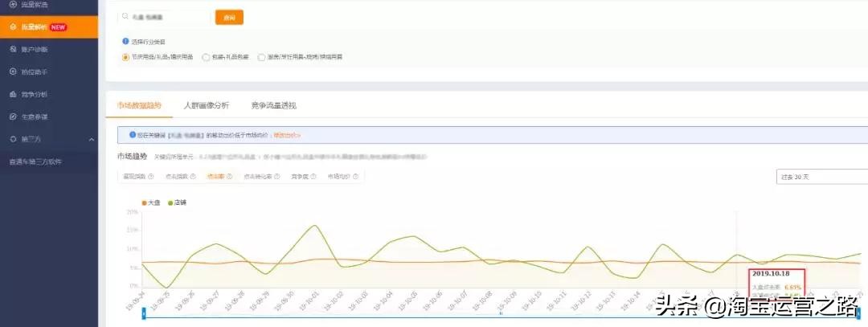Click help icon next to 点击率
Screen dimensions: 868x327
click(229, 177)
